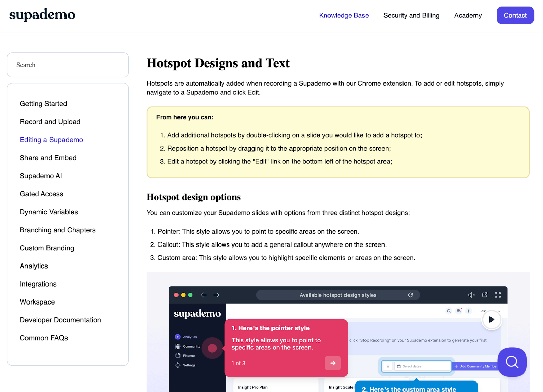Open Share and Embed section
This screenshot has width=543, height=392.
coord(48,158)
